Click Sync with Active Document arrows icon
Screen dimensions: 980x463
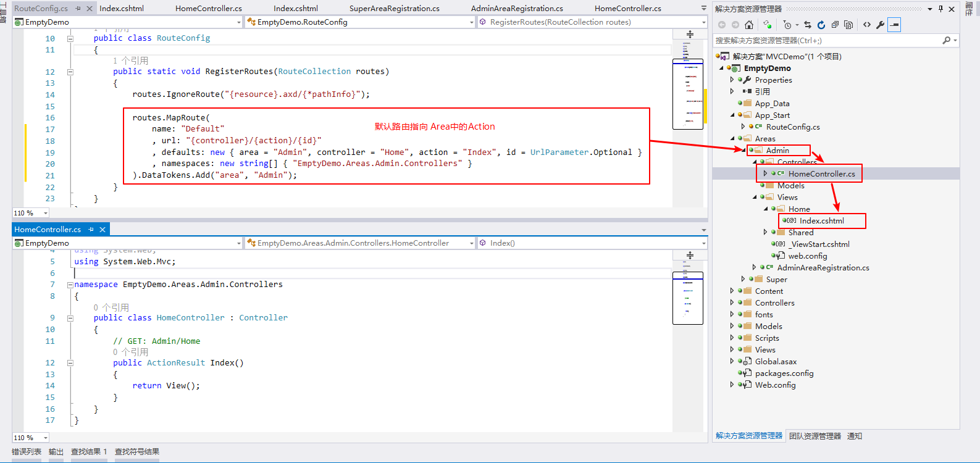[x=808, y=25]
